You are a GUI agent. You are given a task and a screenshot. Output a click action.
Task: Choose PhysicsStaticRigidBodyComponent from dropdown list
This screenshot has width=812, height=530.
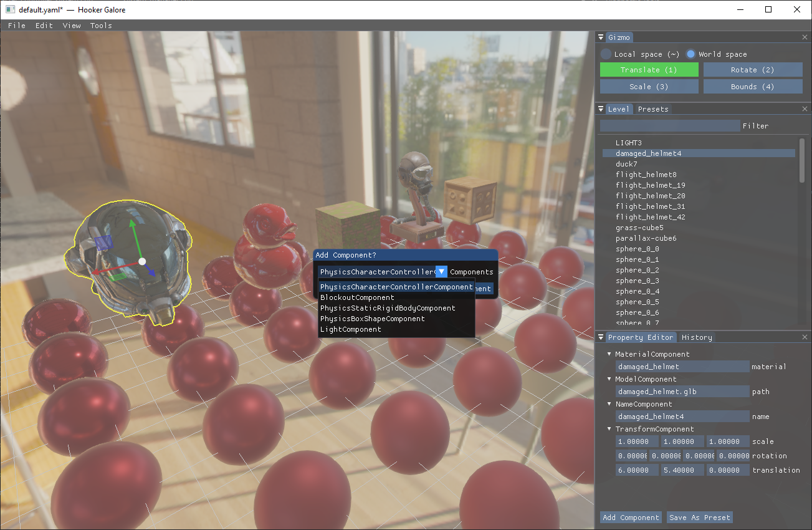click(x=396, y=308)
